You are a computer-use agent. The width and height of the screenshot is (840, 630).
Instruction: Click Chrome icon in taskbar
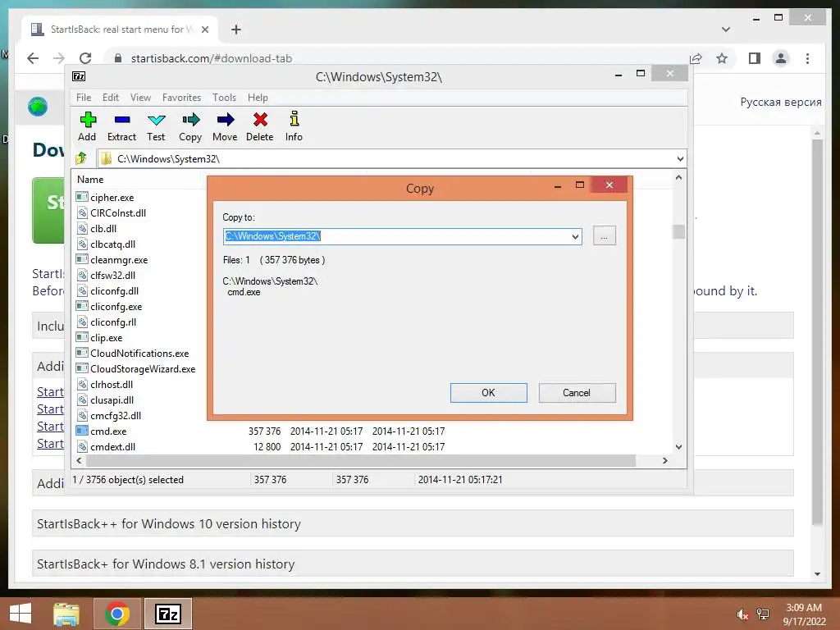(116, 614)
